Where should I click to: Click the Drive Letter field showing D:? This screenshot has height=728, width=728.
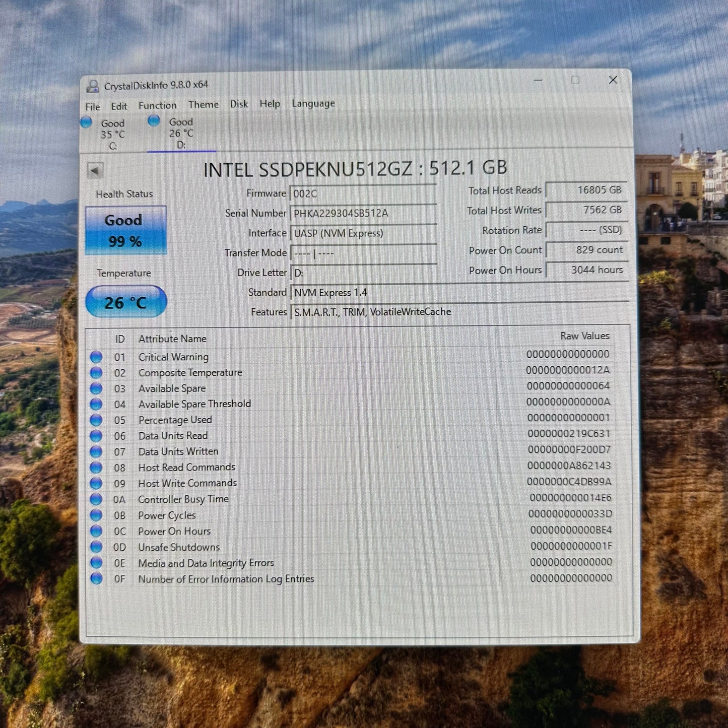click(363, 273)
